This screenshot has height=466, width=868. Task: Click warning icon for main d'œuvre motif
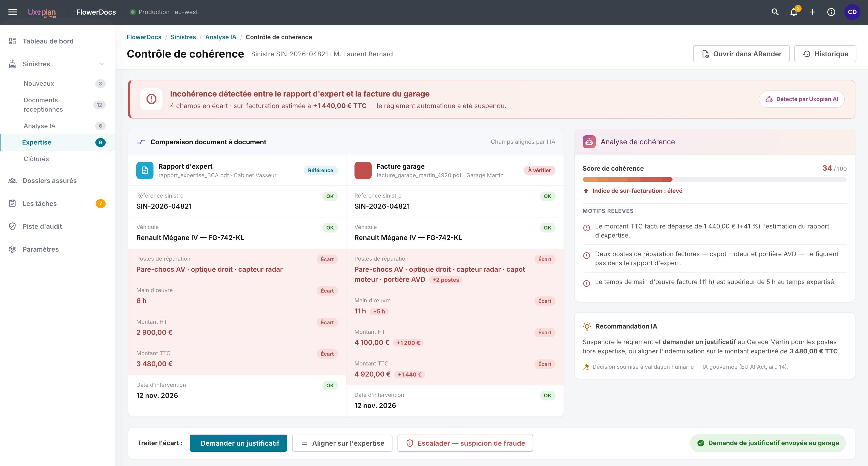click(x=586, y=284)
